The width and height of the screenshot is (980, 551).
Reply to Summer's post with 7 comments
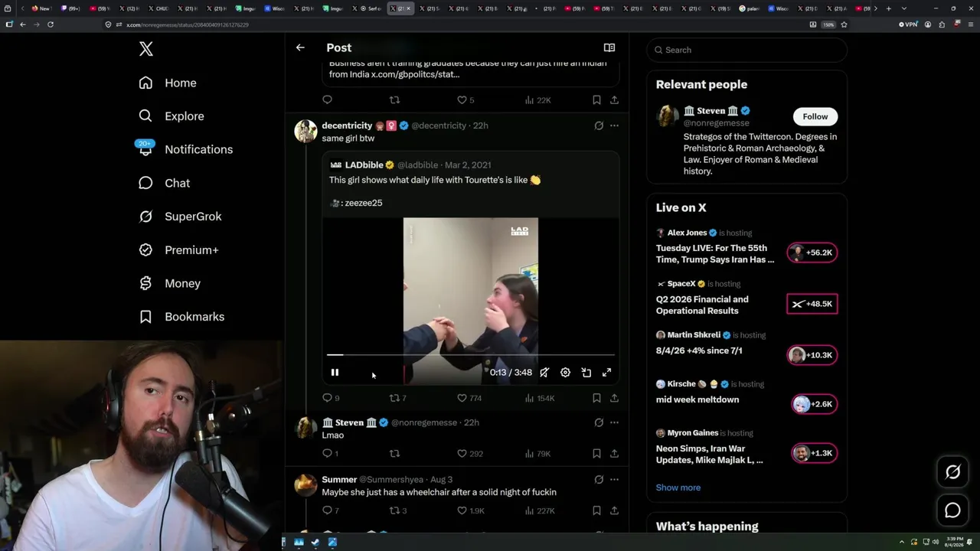[x=331, y=510]
